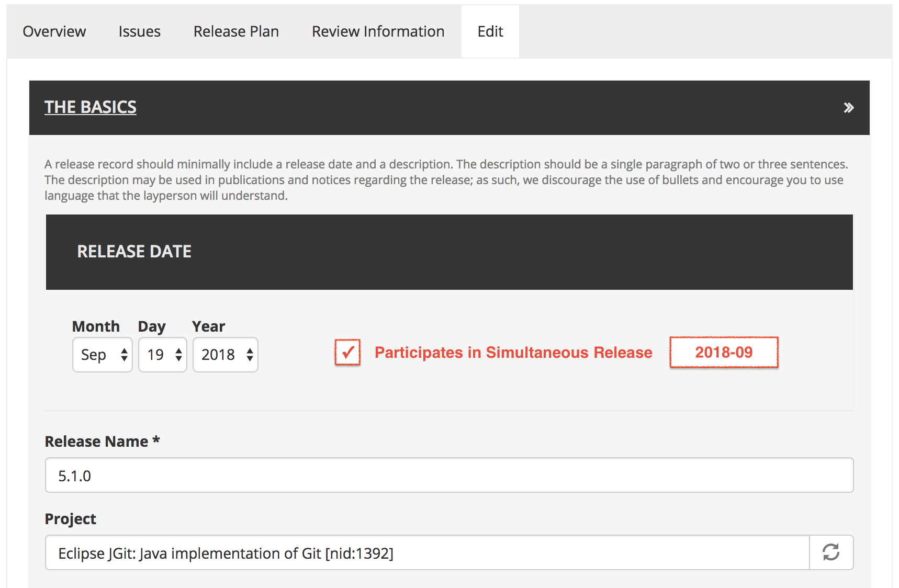Focus the Release Name field containing 5.1.0
Screen dimensions: 899x588
[x=449, y=475]
